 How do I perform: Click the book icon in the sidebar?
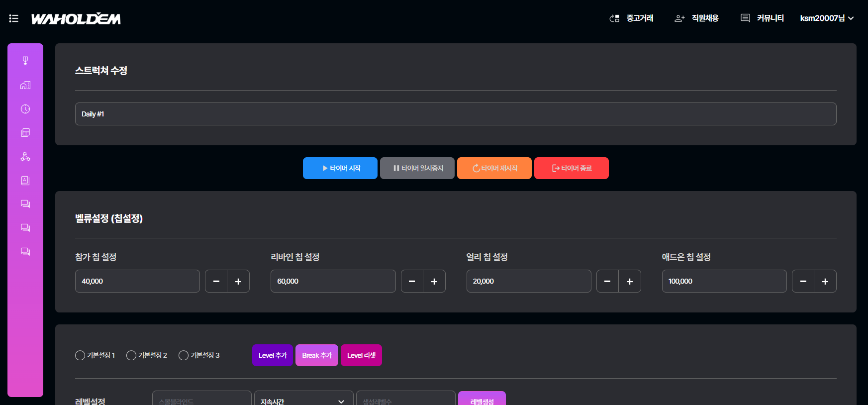[x=25, y=181]
